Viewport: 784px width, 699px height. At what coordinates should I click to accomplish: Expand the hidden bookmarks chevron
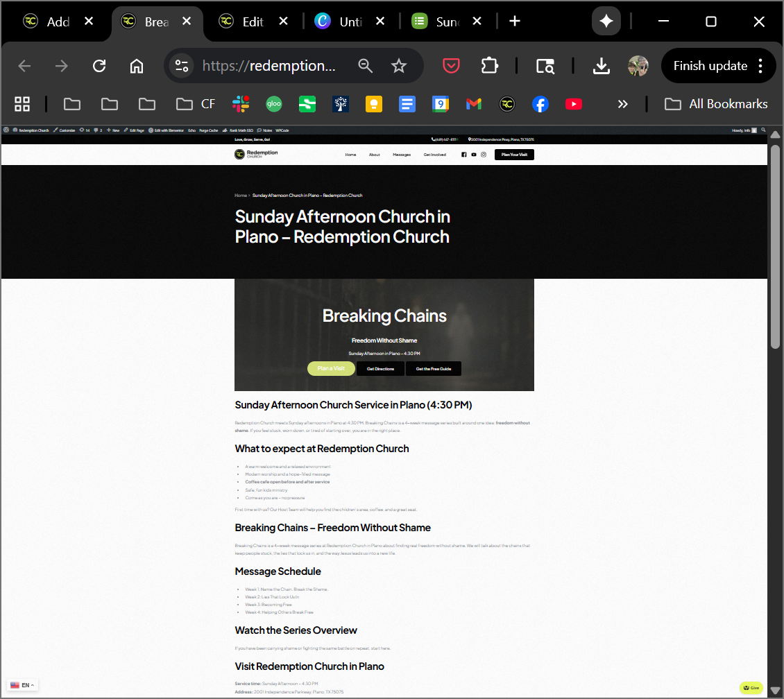pos(622,104)
